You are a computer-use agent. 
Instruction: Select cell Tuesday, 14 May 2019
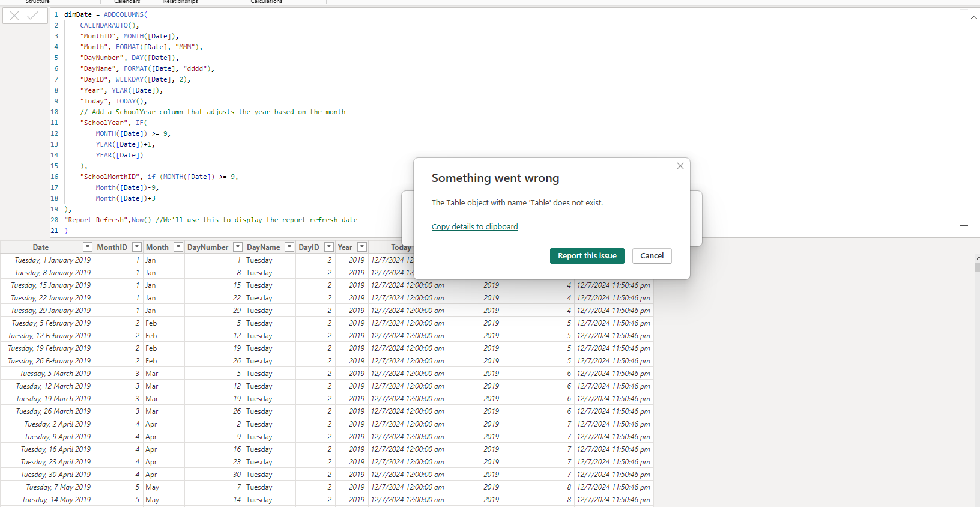click(47, 500)
